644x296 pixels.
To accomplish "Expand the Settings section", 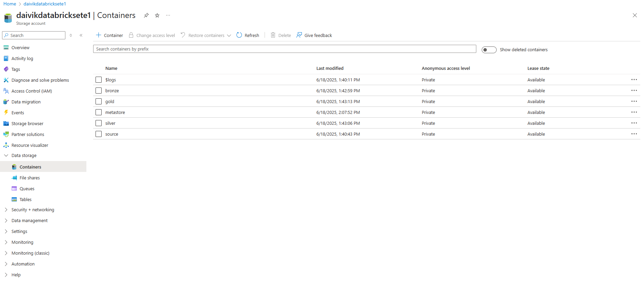I will tap(6, 231).
